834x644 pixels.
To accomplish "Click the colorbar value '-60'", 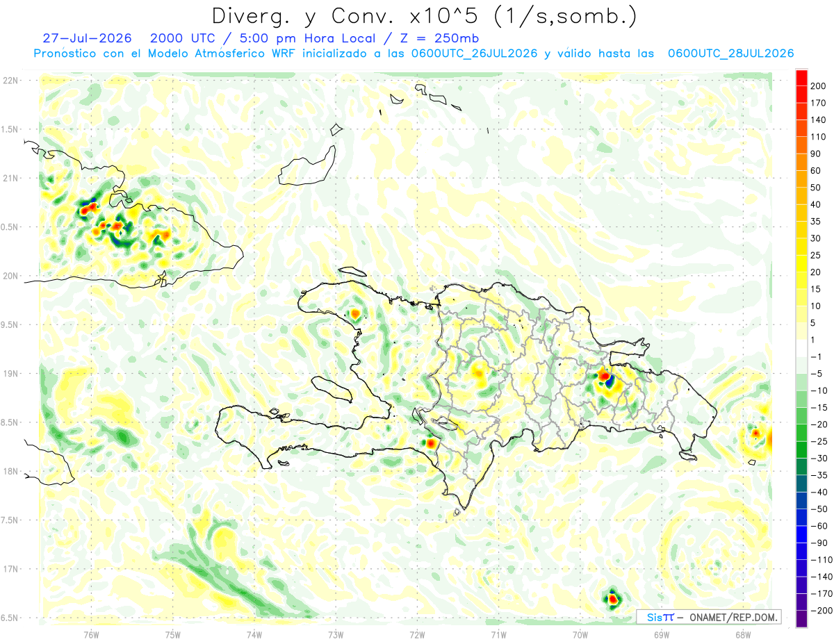I will pyautogui.click(x=818, y=526).
